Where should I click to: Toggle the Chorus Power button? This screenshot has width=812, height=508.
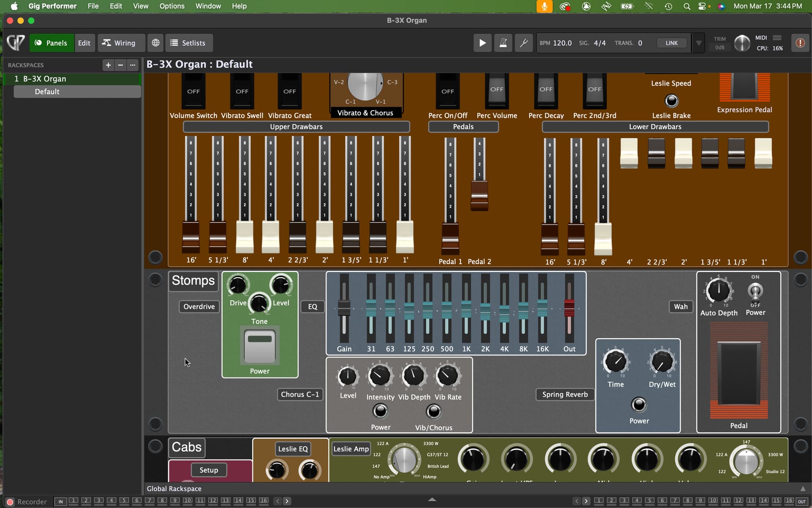tap(380, 411)
